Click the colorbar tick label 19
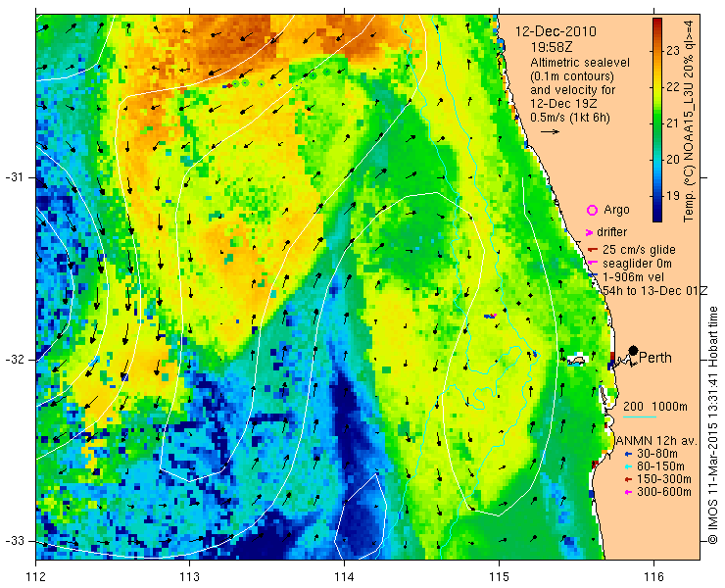This screenshot has height=588, width=725. click(x=673, y=196)
